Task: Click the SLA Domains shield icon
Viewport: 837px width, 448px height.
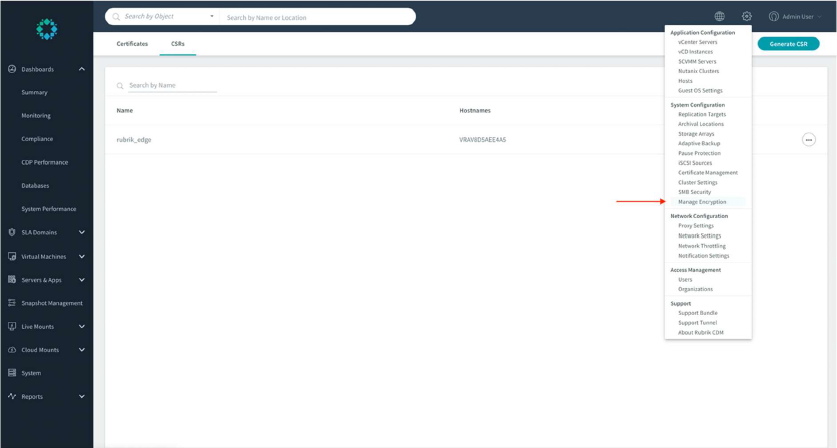Action: (12, 232)
